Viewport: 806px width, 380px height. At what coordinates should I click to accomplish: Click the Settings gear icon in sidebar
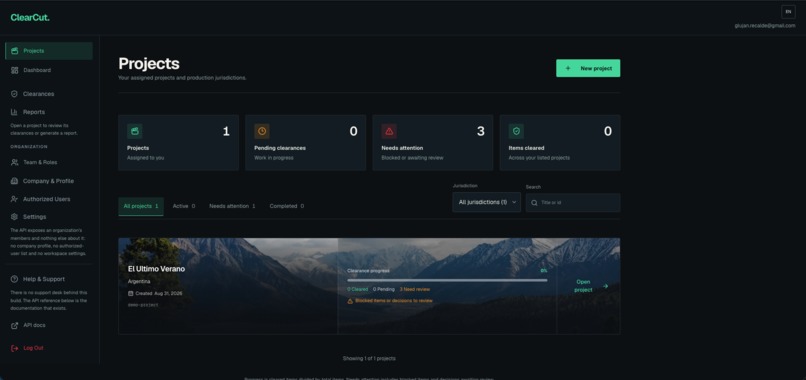point(14,217)
